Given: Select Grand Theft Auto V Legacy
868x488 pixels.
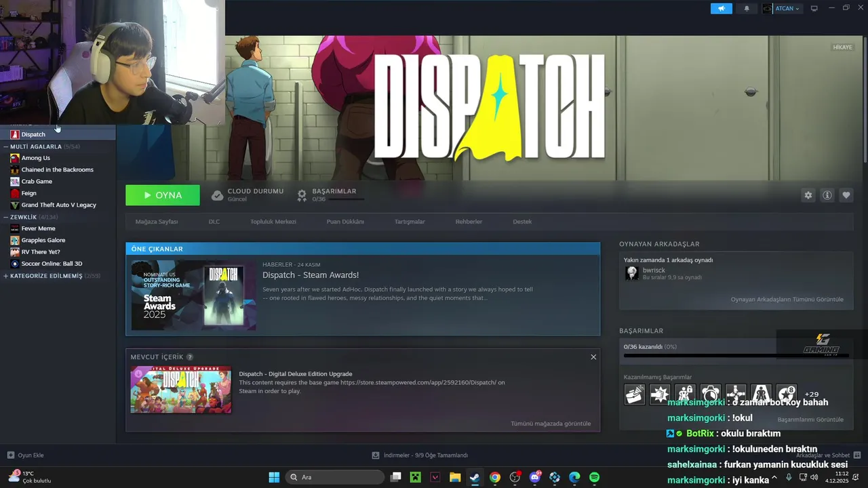Looking at the screenshot, I should pyautogui.click(x=58, y=205).
